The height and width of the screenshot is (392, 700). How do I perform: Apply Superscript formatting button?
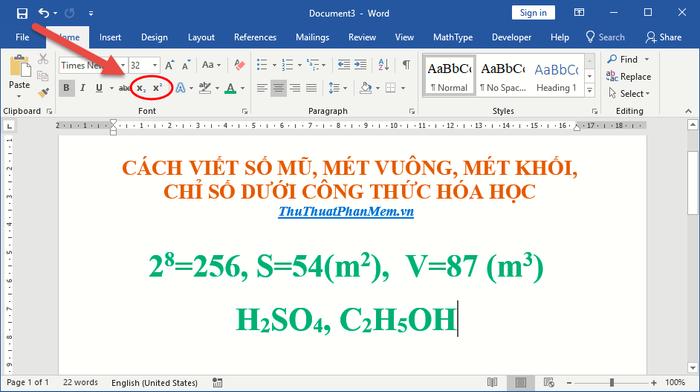coord(158,88)
